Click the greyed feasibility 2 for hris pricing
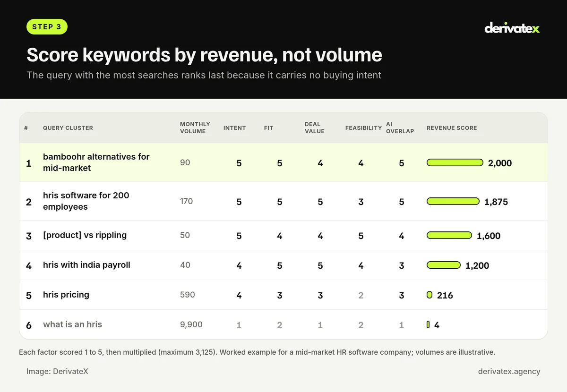The image size is (567, 392). (x=361, y=295)
